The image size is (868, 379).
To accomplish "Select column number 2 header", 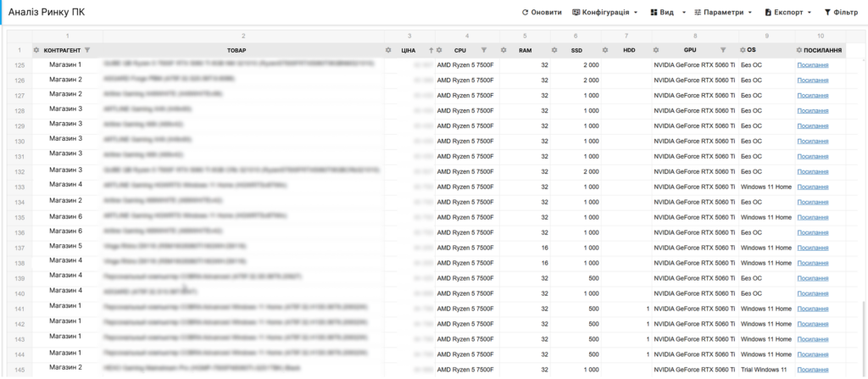I will point(243,36).
